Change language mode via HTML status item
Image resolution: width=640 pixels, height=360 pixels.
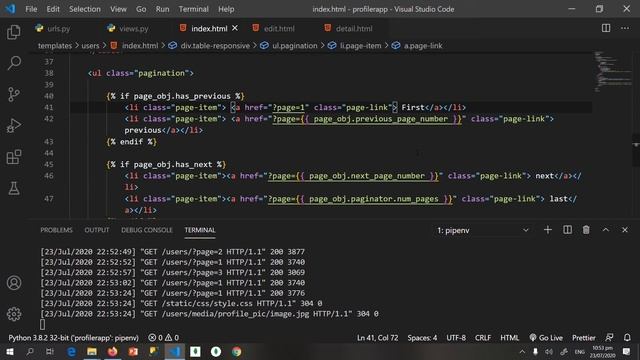pos(509,338)
